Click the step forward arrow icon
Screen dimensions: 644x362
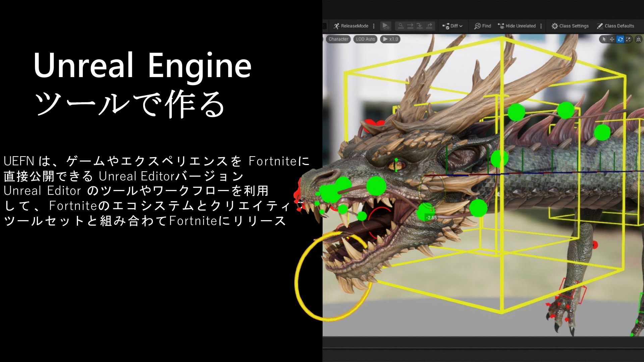pyautogui.click(x=410, y=26)
